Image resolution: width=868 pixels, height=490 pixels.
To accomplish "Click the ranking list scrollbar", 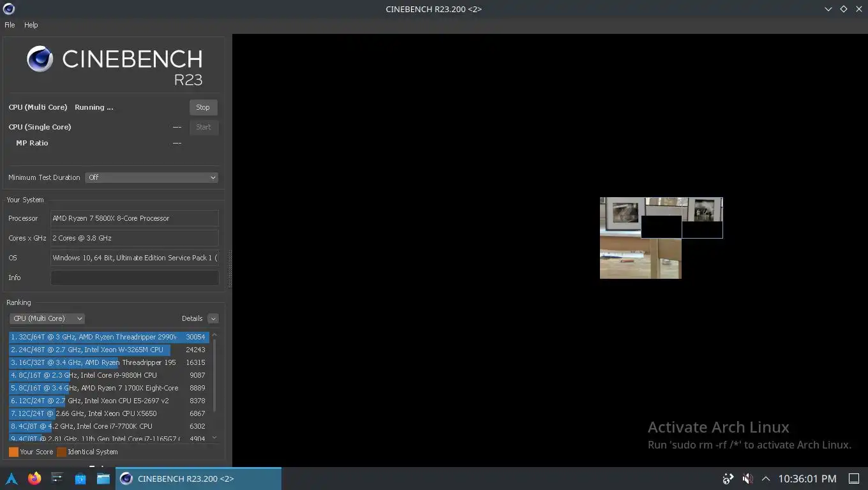I will point(214,375).
